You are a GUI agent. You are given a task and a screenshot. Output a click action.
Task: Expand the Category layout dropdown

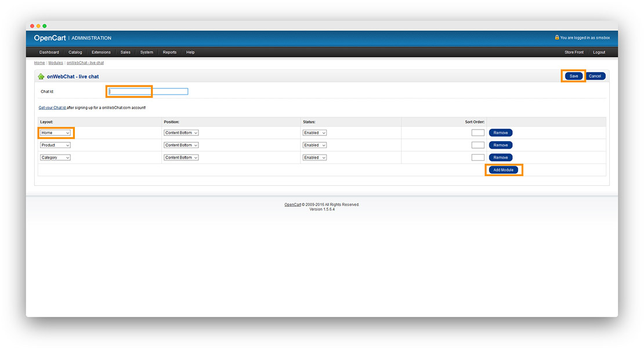pos(55,157)
